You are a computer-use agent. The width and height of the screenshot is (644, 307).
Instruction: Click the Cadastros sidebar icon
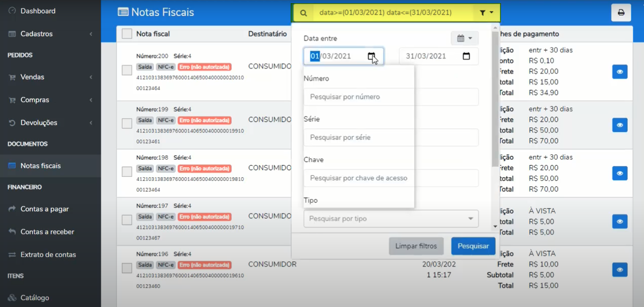tap(12, 34)
